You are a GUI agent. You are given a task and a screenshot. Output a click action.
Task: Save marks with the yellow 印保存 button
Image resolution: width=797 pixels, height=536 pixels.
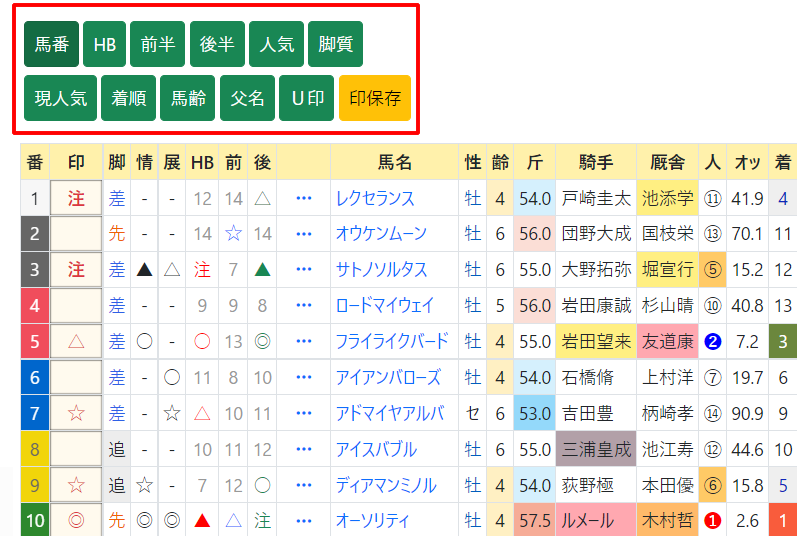click(374, 98)
